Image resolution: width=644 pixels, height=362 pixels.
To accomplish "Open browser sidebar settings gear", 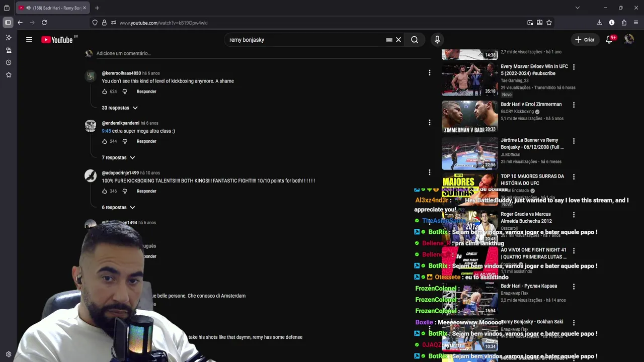I will point(9,354).
